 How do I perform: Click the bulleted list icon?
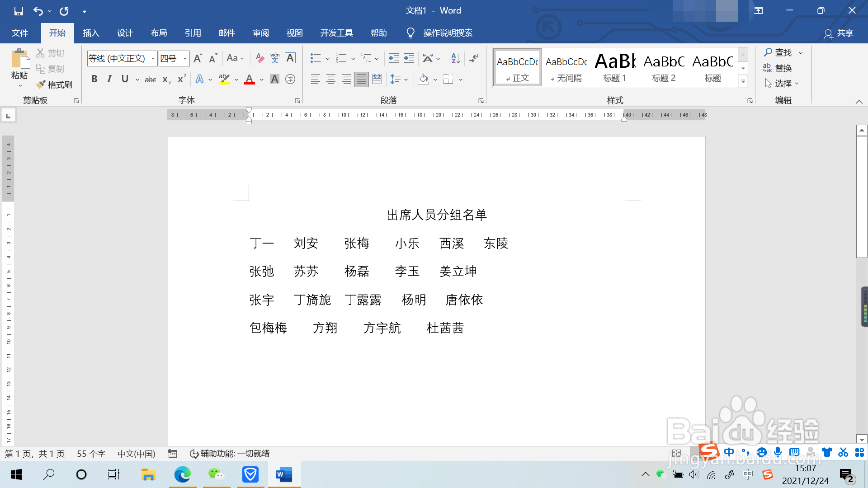point(316,58)
